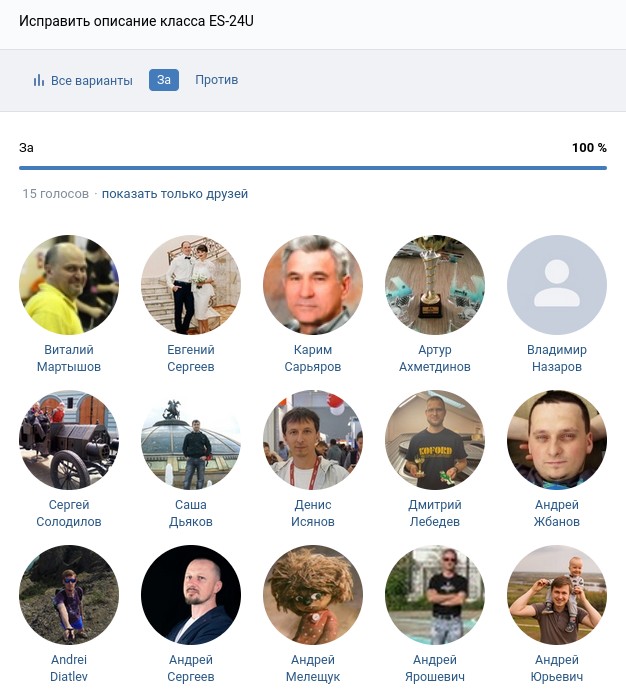
Task: Open Андрей Жбанов's avatar photo
Action: (x=556, y=440)
